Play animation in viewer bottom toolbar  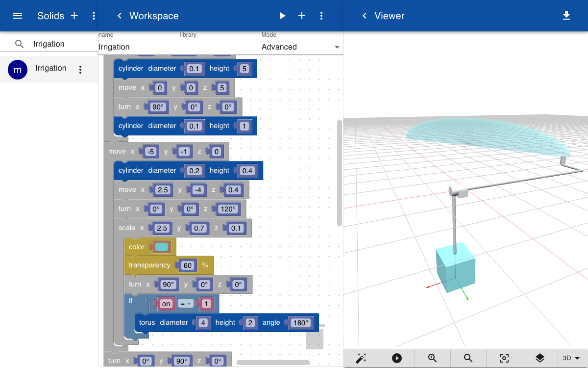click(x=397, y=358)
